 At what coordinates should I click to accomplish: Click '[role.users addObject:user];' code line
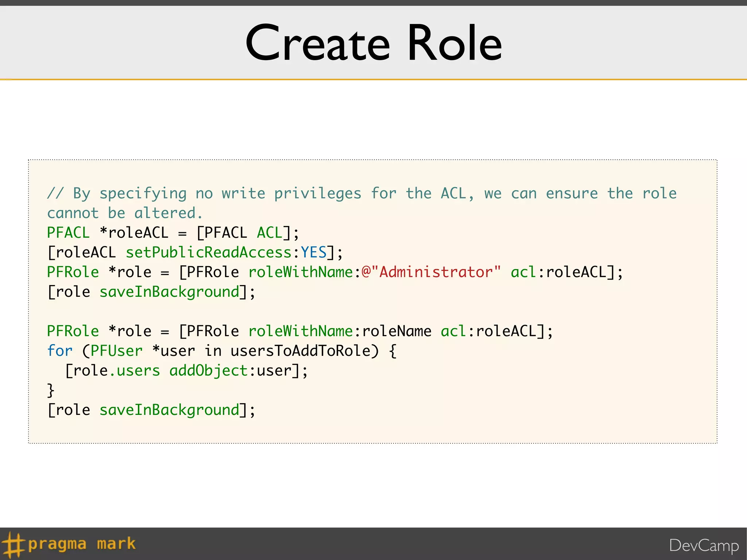click(186, 371)
